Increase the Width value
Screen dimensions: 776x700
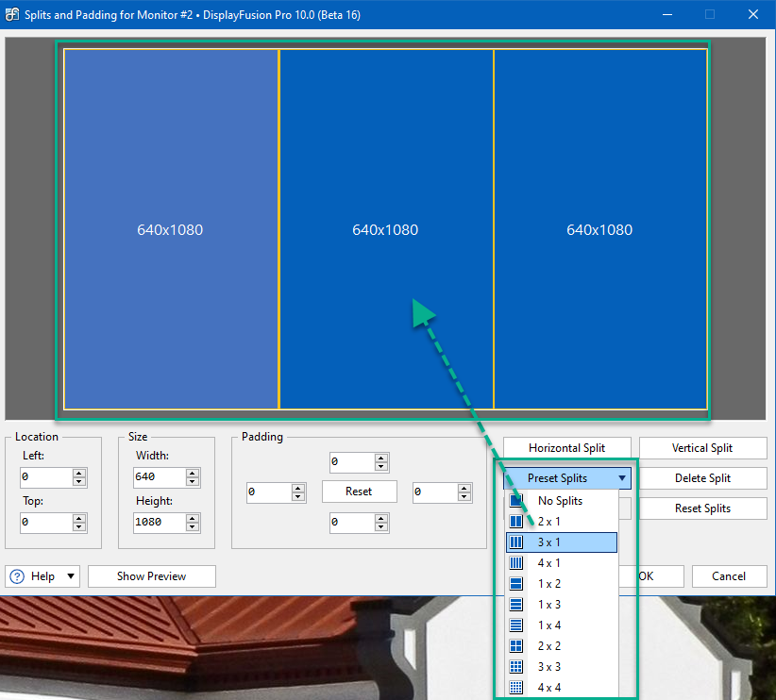click(193, 473)
